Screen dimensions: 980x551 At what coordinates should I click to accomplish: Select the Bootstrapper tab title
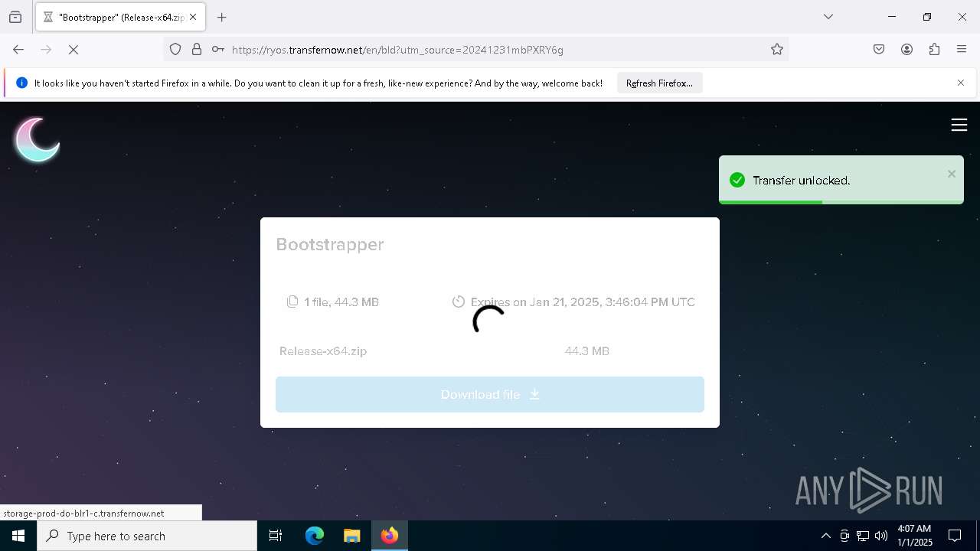tap(121, 17)
